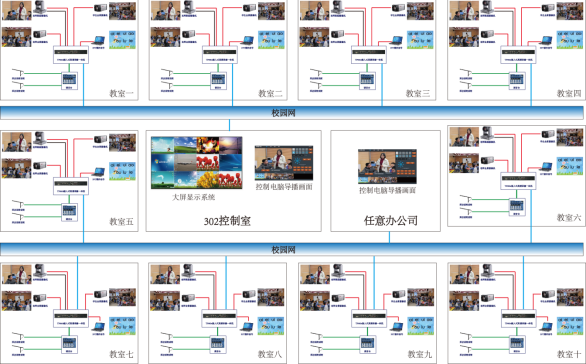The width and height of the screenshot is (586, 364).
Task: Click the 教室九 label
Action: (x=420, y=354)
